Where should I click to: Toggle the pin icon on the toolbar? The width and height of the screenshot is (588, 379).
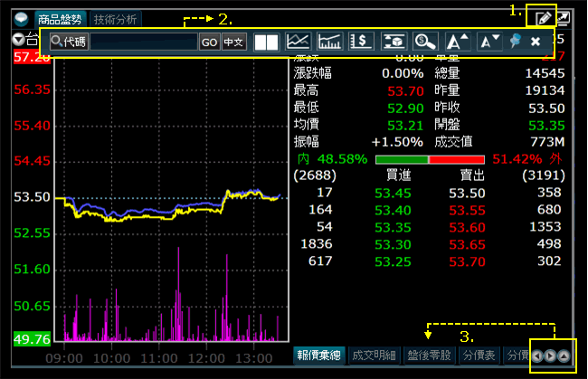[516, 42]
